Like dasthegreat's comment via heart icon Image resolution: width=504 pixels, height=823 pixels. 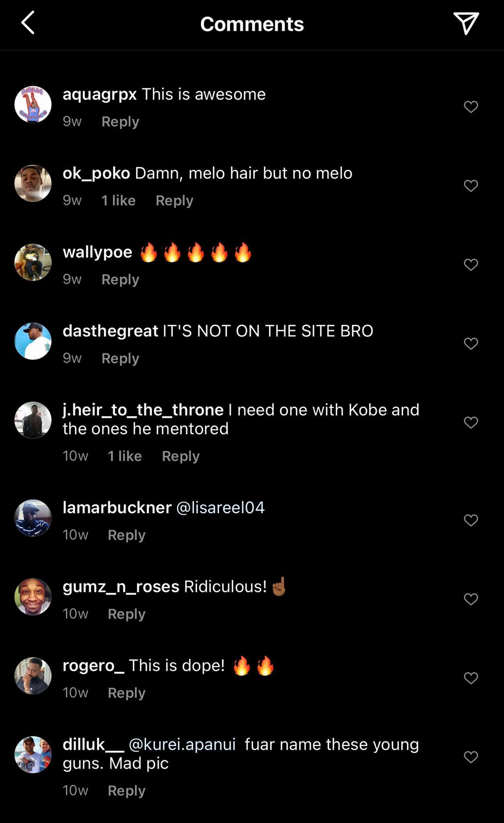pyautogui.click(x=471, y=344)
